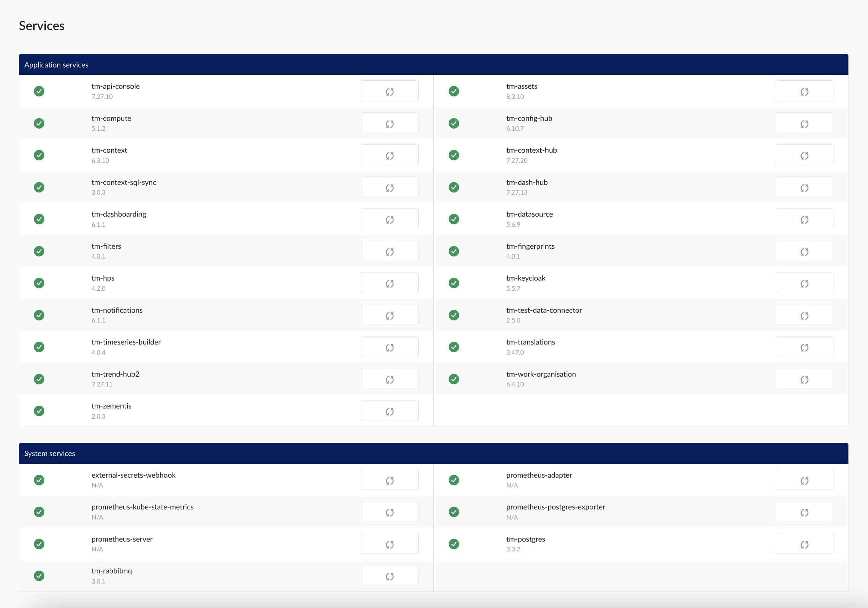Select the tm-dashboarding service name
The image size is (868, 608).
pos(119,214)
